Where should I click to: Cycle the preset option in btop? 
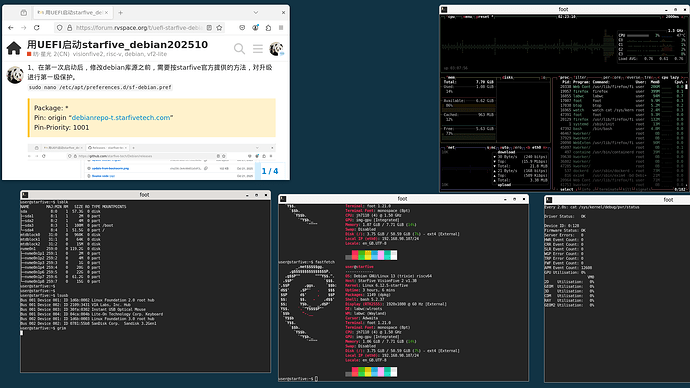pos(485,17)
